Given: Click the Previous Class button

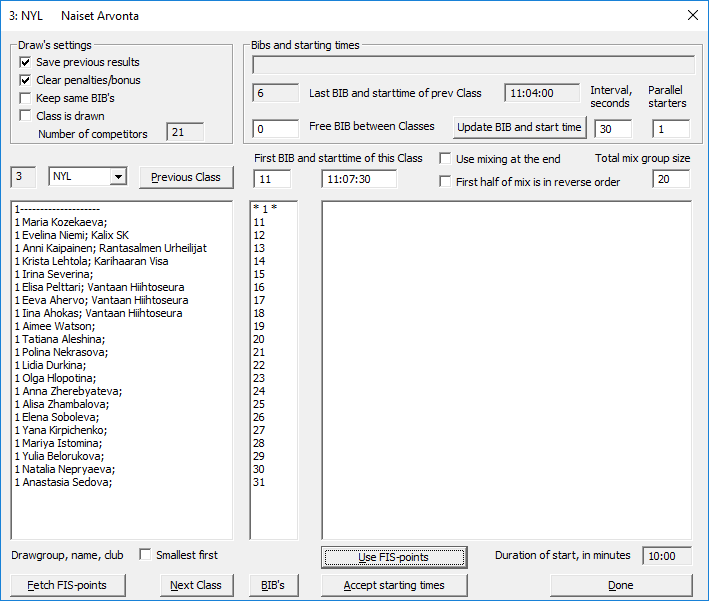Looking at the screenshot, I should pos(186,177).
